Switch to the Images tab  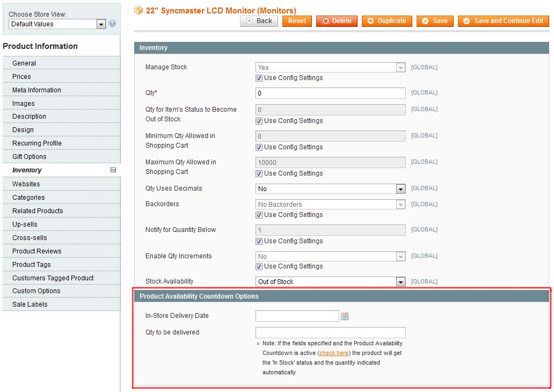pyautogui.click(x=62, y=104)
